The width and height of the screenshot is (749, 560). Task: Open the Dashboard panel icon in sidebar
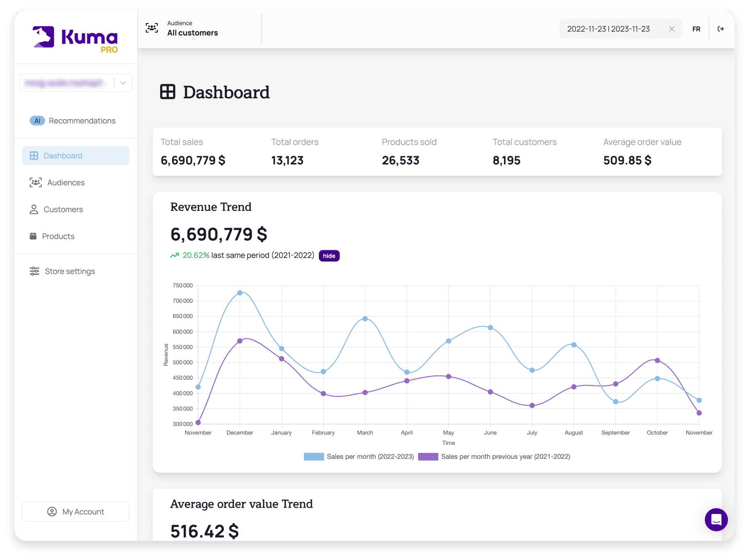click(x=34, y=155)
